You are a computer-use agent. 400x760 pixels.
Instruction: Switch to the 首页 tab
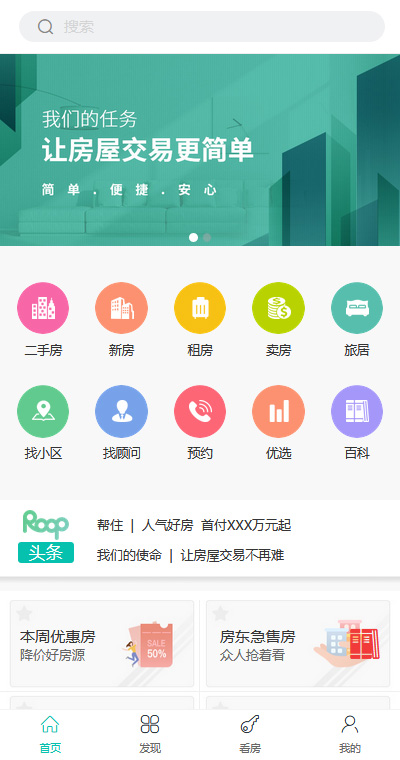tap(50, 734)
